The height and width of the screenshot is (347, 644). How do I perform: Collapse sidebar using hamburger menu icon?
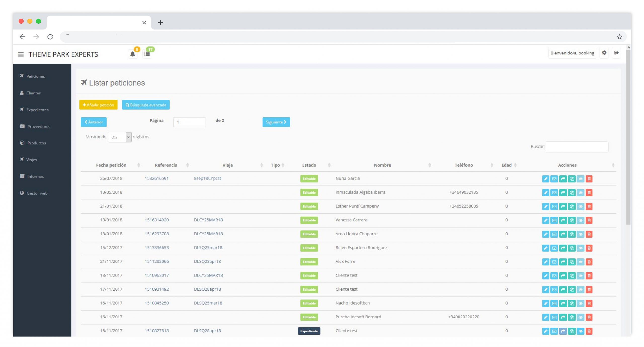click(x=21, y=54)
